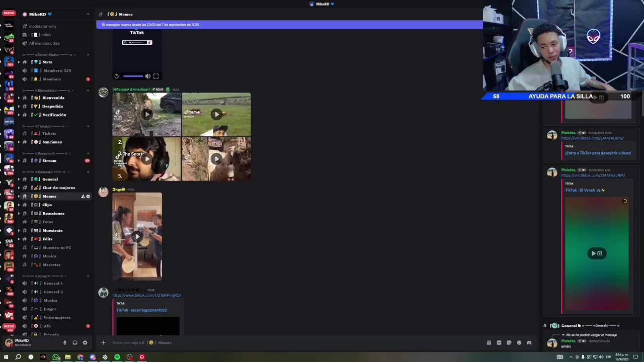Click the Memes channel settings gear
The height and width of the screenshot is (362, 644).
(88, 197)
